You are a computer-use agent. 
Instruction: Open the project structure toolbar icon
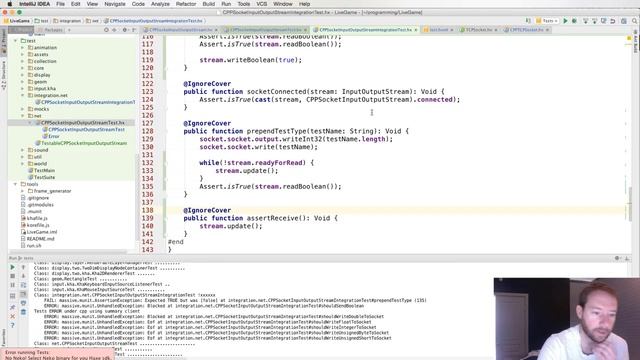(x=624, y=21)
